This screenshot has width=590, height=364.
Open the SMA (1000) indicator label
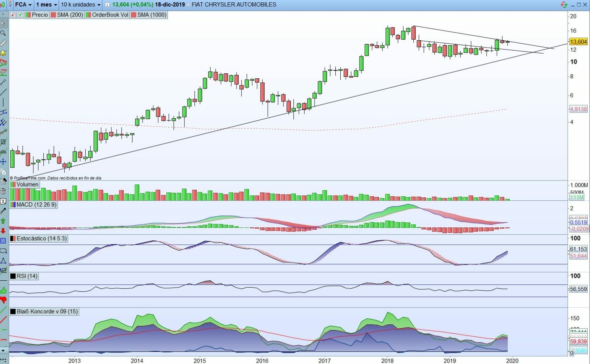pyautogui.click(x=149, y=15)
